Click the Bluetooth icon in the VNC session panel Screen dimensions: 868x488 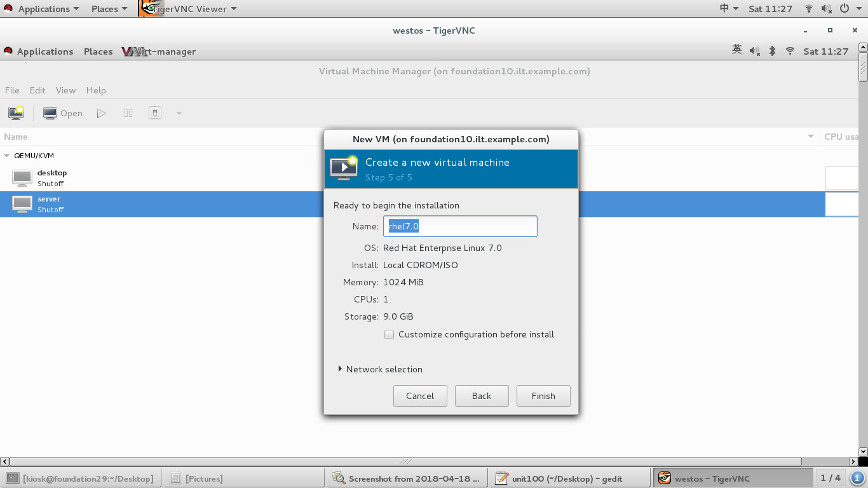pos(773,51)
